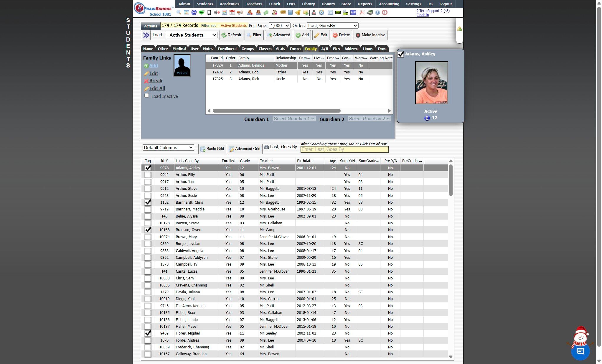The width and height of the screenshot is (602, 364).
Task: Click the magnifier search icon in toolbar
Action: pyautogui.click(x=179, y=12)
